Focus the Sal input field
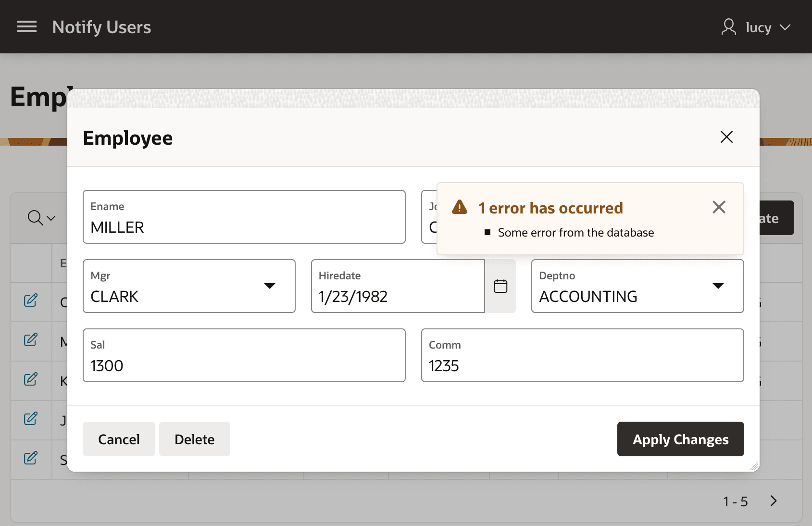 244,355
